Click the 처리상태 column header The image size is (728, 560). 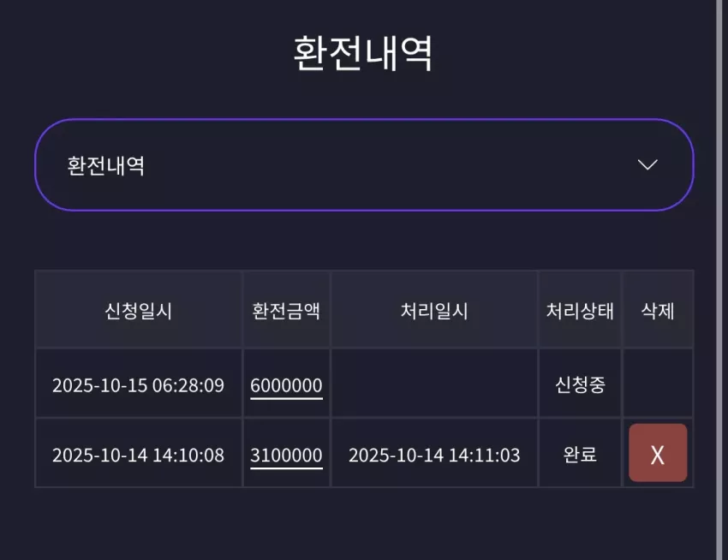coord(580,310)
